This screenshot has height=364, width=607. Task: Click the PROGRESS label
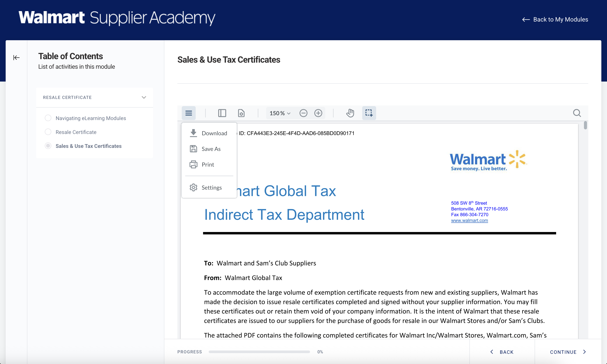pos(190,352)
